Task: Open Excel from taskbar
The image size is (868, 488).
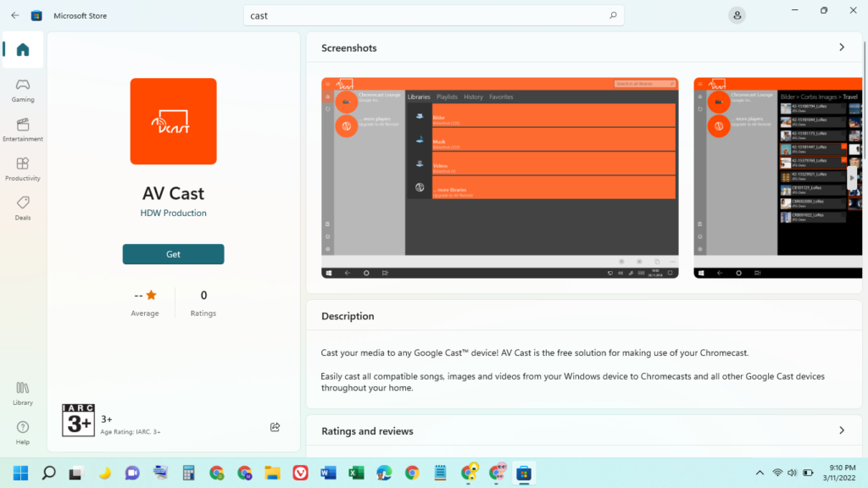Action: pyautogui.click(x=356, y=473)
